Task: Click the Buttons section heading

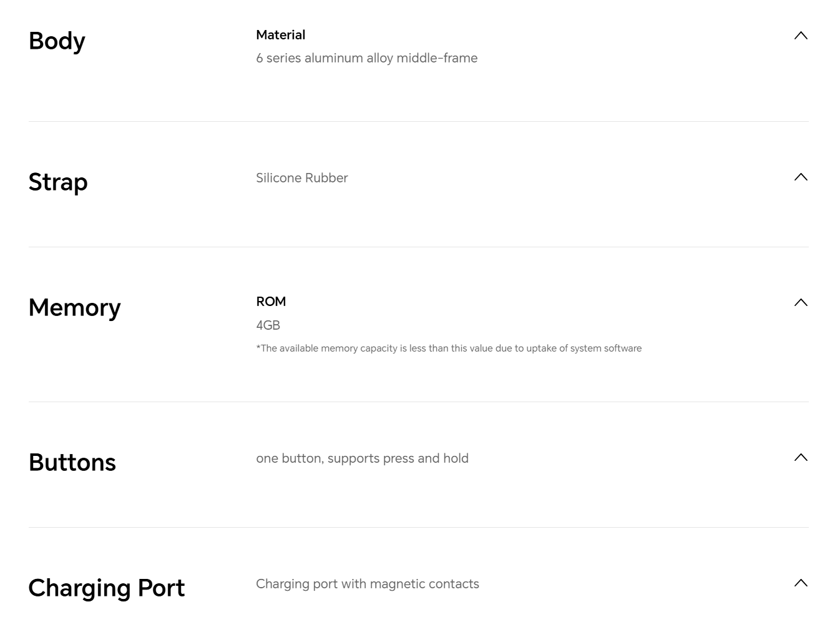Action: (72, 463)
